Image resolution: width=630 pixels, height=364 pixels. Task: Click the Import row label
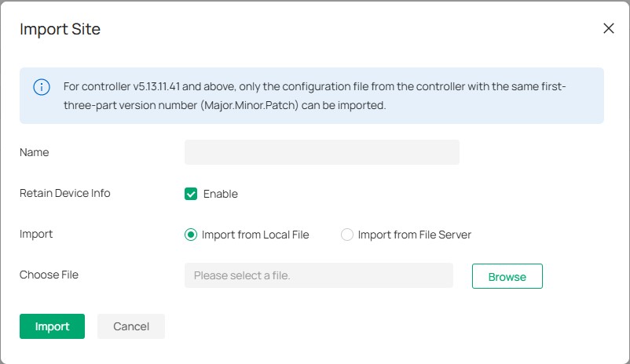(x=36, y=234)
